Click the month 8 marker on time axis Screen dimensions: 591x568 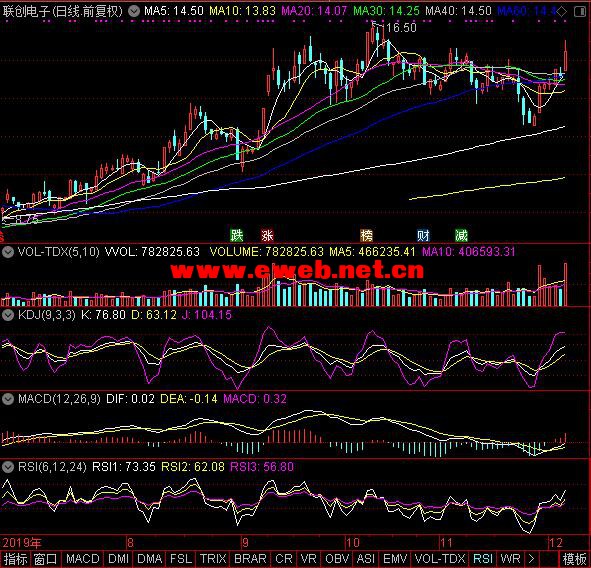[130, 543]
